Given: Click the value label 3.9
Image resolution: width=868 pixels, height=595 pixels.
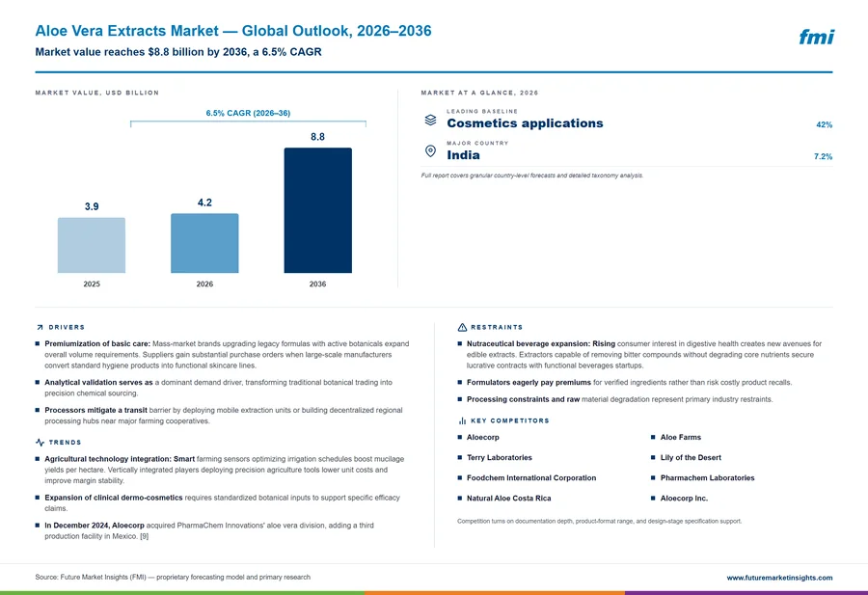Looking at the screenshot, I should (x=92, y=206).
